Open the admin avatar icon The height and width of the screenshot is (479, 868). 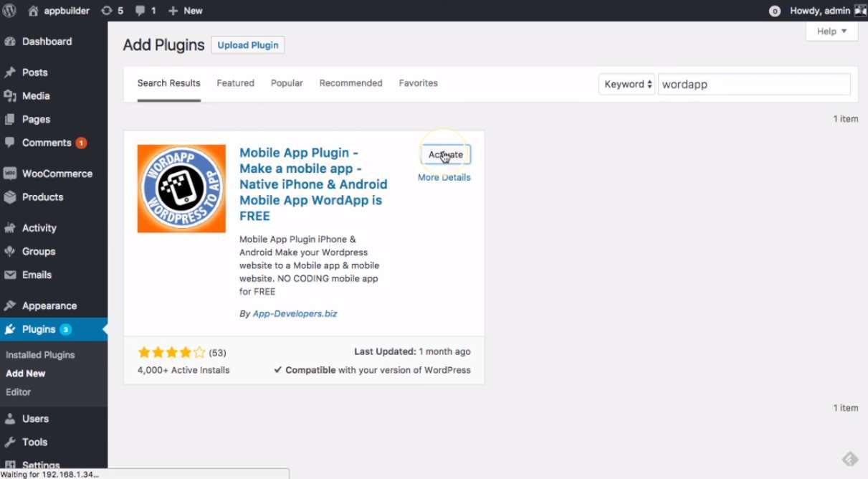tap(861, 11)
